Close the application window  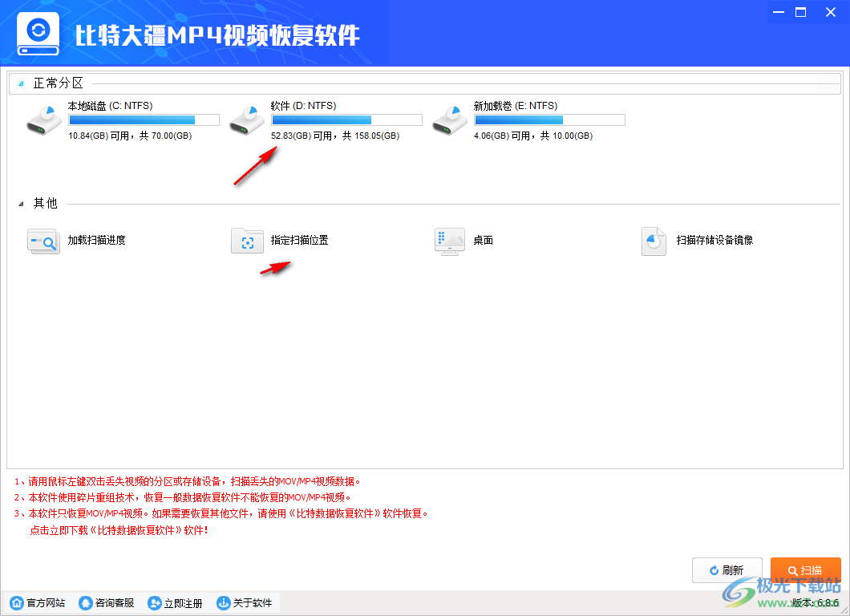(x=831, y=12)
